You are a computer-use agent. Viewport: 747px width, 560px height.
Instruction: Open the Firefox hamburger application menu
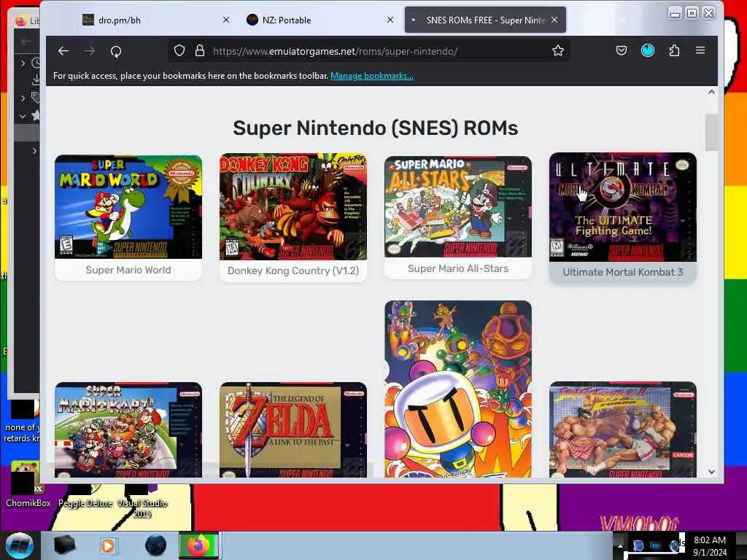[x=700, y=50]
